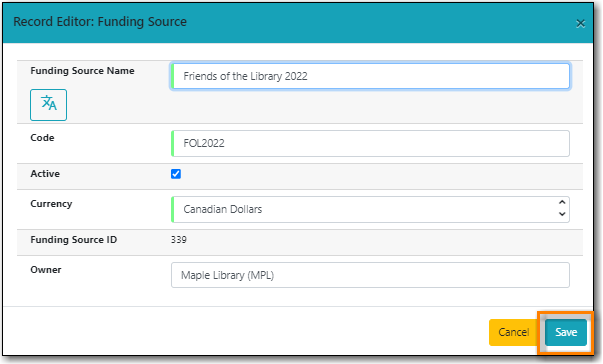The width and height of the screenshot is (603, 364).
Task: Click the Funding Source Name input field
Action: click(x=370, y=76)
